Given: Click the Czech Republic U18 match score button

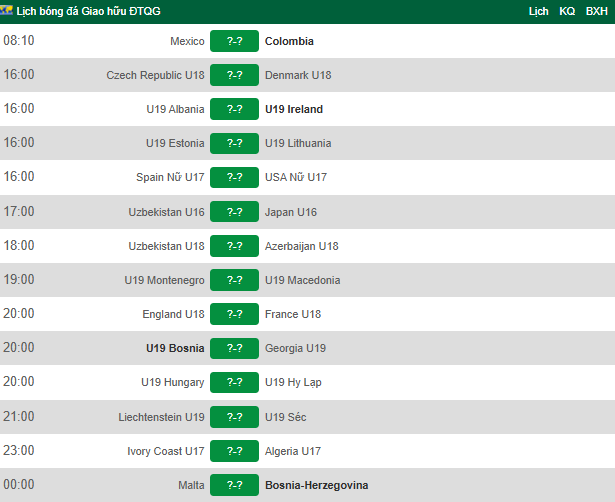Looking at the screenshot, I should tap(235, 75).
